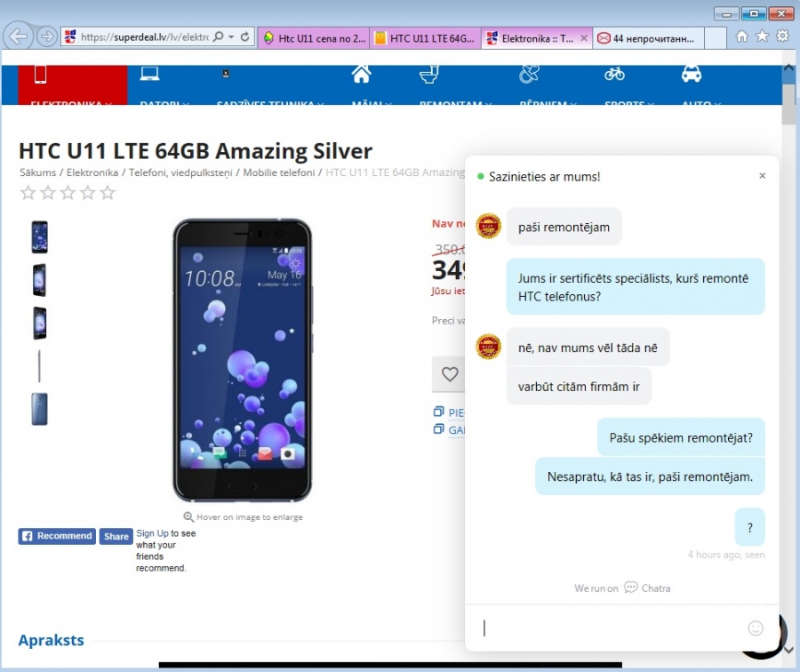Click the search magnifier in address bar
800x672 pixels.
(219, 36)
